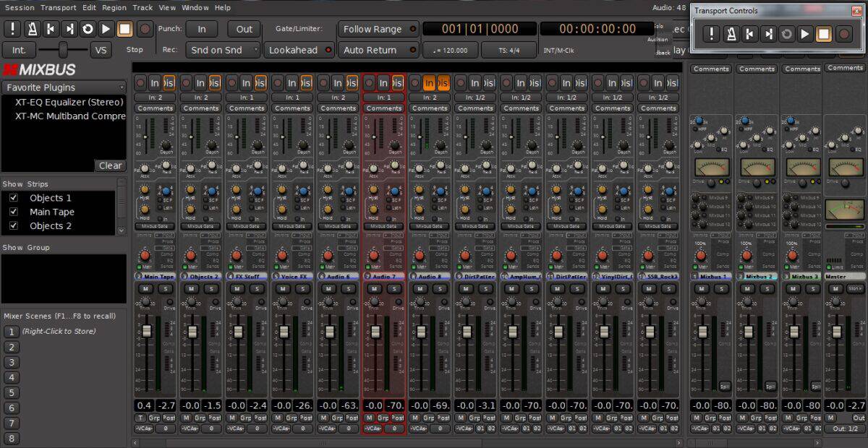868x448 pixels.
Task: Click the Clear button under plugins list
Action: [x=110, y=165]
